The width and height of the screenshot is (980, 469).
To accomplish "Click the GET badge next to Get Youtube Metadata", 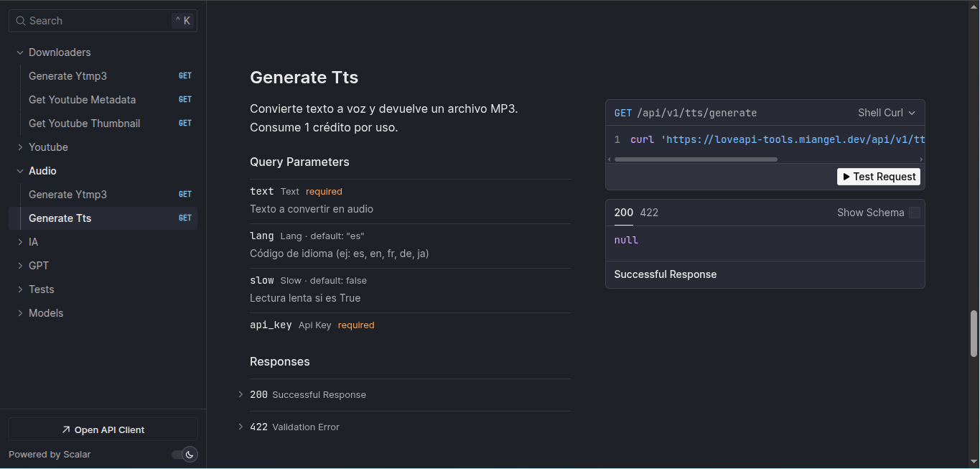I will tap(185, 99).
